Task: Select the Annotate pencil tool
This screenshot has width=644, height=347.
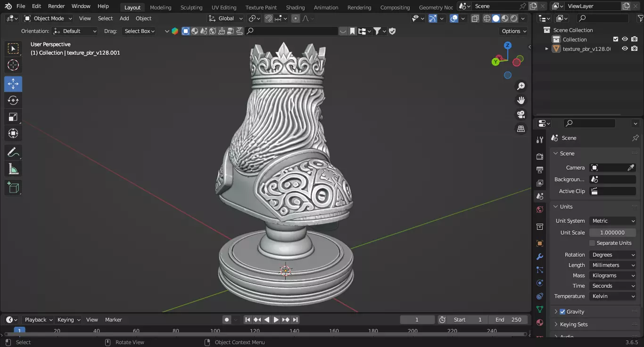Action: 13,153
